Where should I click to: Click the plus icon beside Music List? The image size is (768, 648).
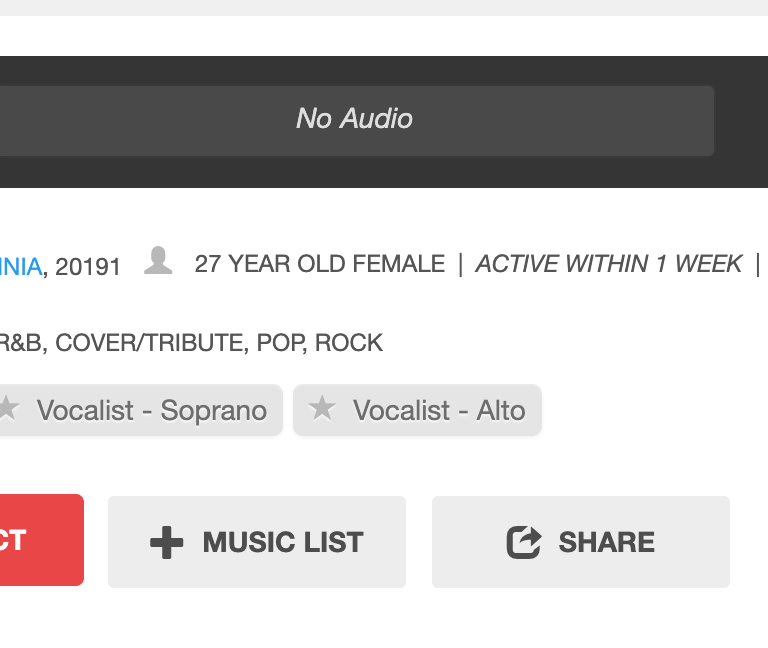pyautogui.click(x=167, y=542)
